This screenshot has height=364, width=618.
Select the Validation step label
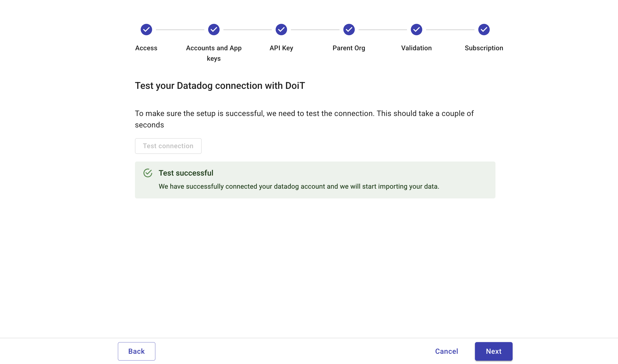pos(416,48)
